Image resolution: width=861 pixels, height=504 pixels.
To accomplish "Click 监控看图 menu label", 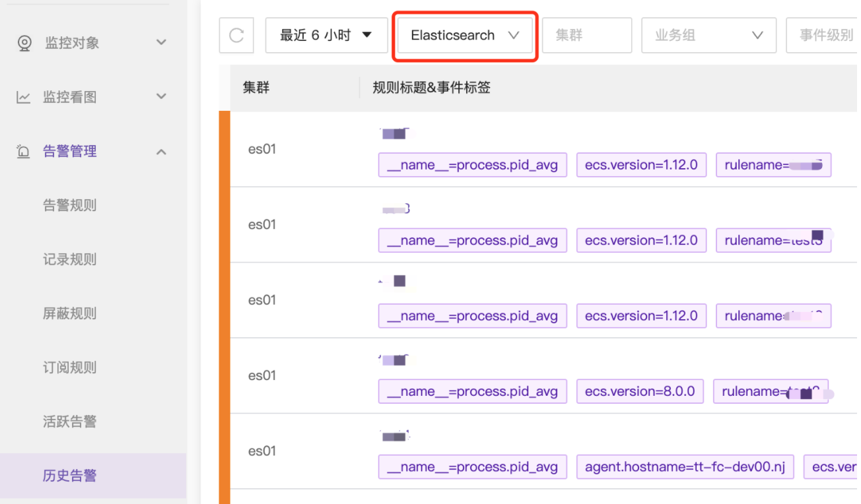I will coord(70,98).
